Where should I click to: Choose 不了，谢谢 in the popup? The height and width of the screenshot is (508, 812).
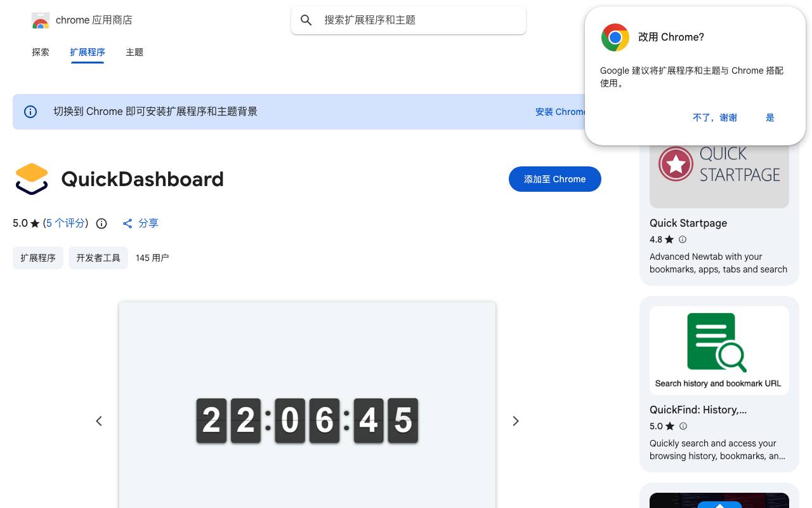[x=715, y=117]
